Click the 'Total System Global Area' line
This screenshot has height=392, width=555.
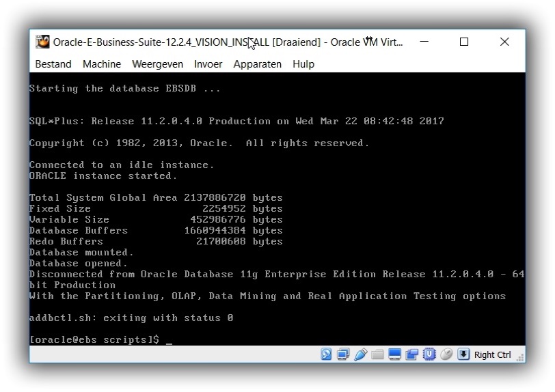pos(156,198)
